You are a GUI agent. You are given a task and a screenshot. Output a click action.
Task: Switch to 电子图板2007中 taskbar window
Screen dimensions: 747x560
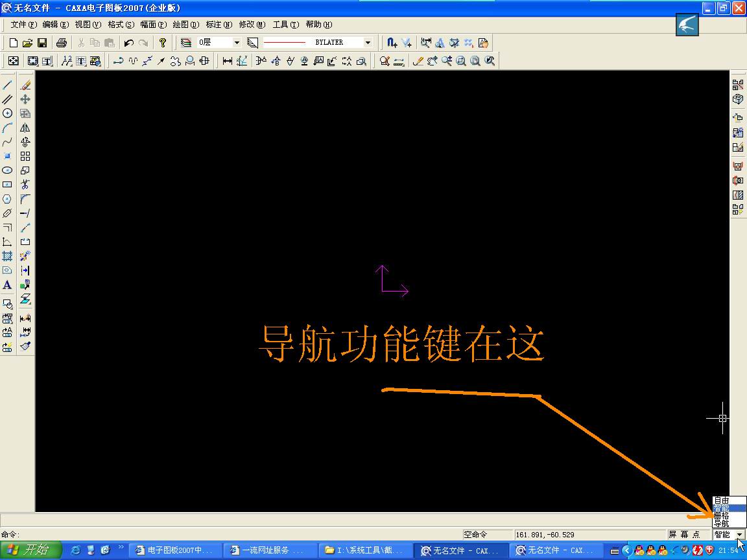[176, 550]
